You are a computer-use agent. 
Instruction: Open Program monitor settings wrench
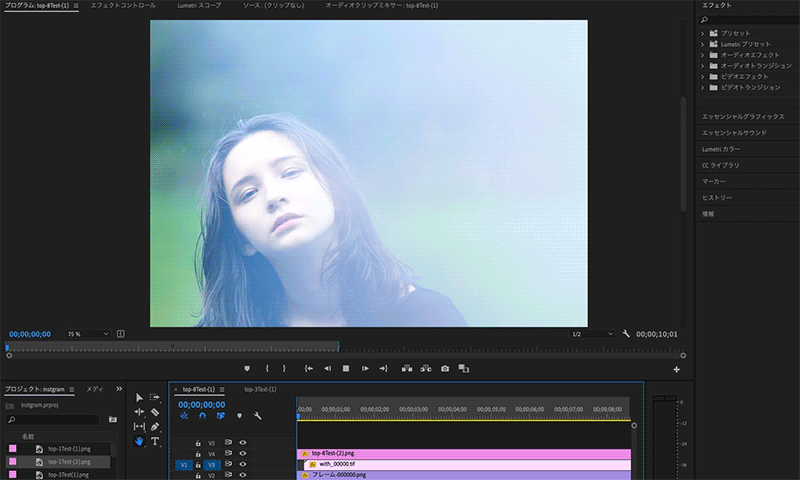(626, 334)
